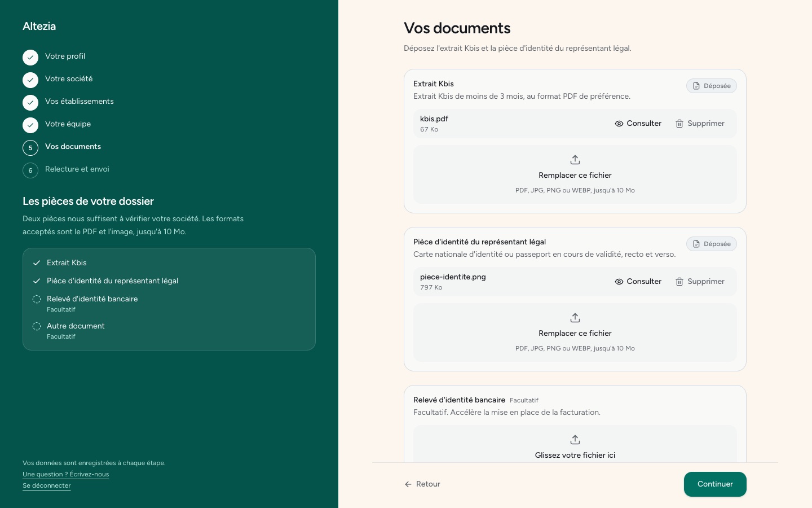This screenshot has width=812, height=508.
Task: Click the 'Glissez votre fichier ici' dropzone
Action: (575, 444)
